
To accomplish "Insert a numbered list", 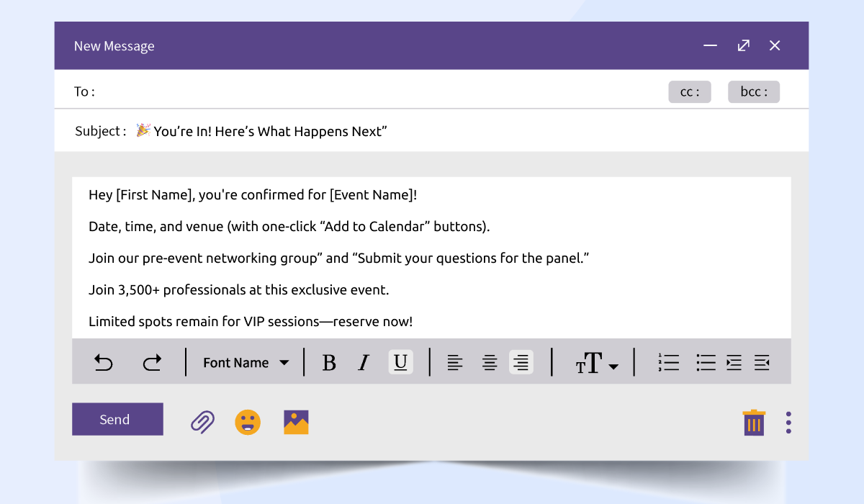I will click(668, 362).
